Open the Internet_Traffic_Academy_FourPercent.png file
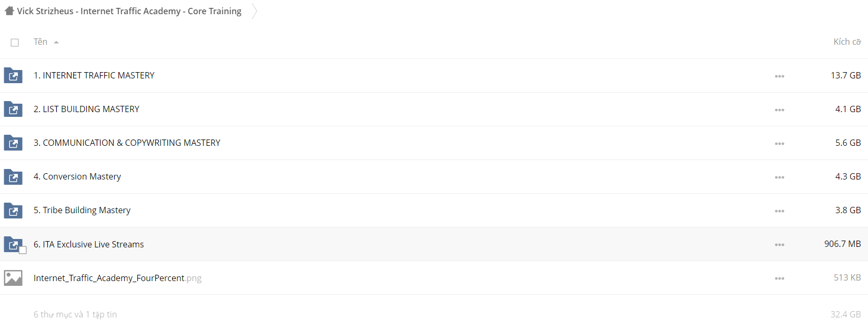 (x=117, y=278)
